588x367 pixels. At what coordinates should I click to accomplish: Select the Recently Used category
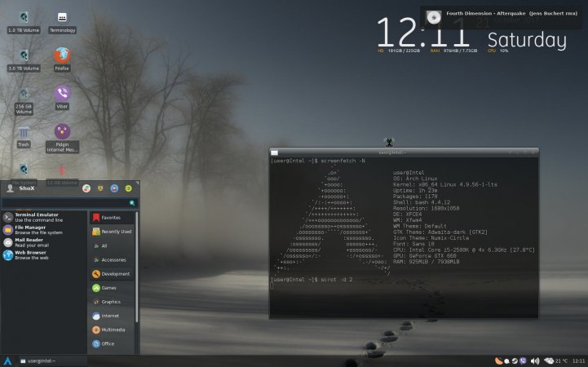(112, 232)
